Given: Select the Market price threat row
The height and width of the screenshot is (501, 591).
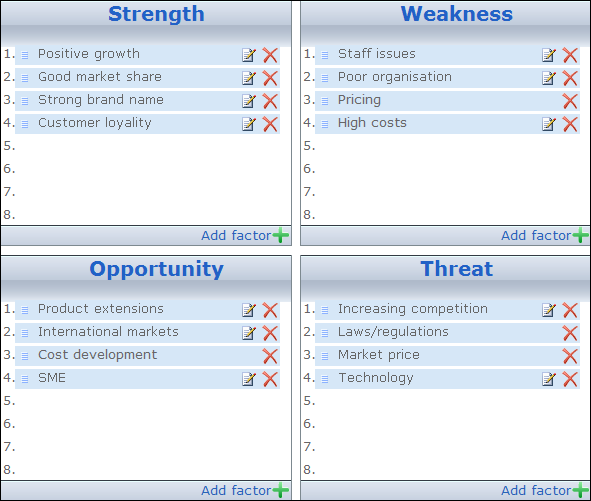Looking at the screenshot, I should click(447, 356).
